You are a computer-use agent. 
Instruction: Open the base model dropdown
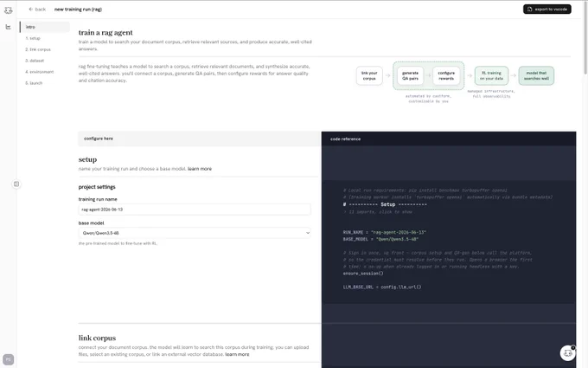195,233
